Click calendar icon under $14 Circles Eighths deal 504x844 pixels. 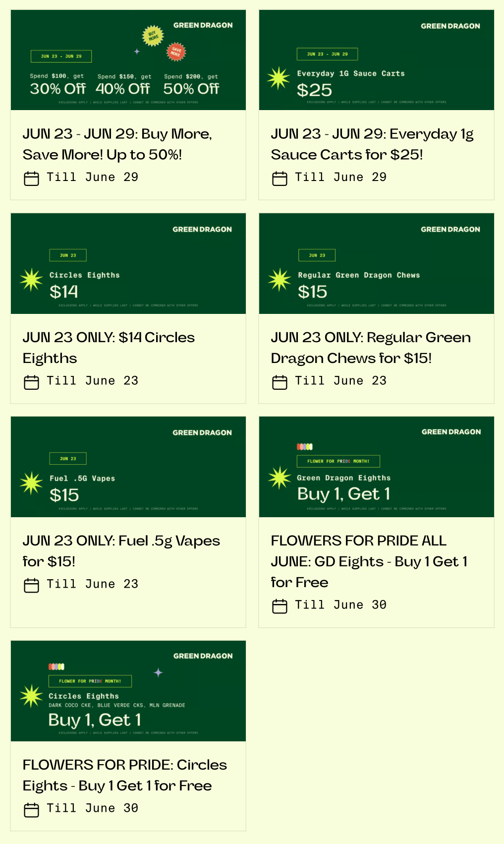coord(31,382)
